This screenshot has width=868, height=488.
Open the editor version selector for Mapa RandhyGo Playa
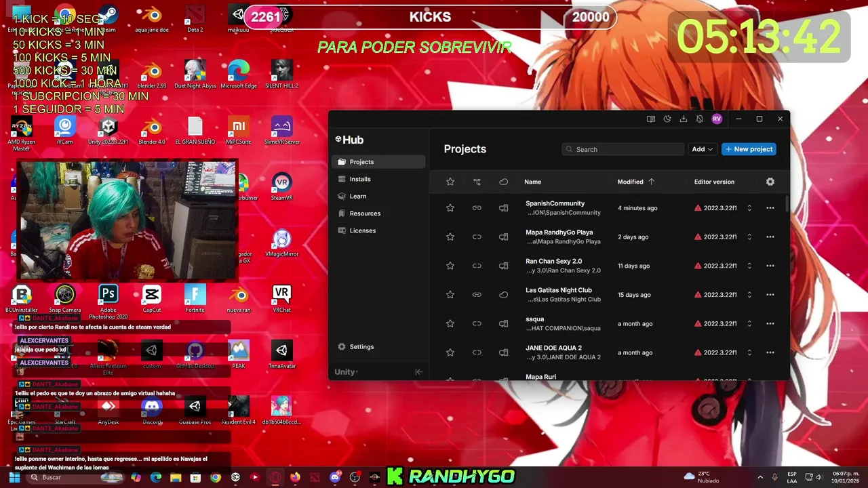pyautogui.click(x=749, y=237)
